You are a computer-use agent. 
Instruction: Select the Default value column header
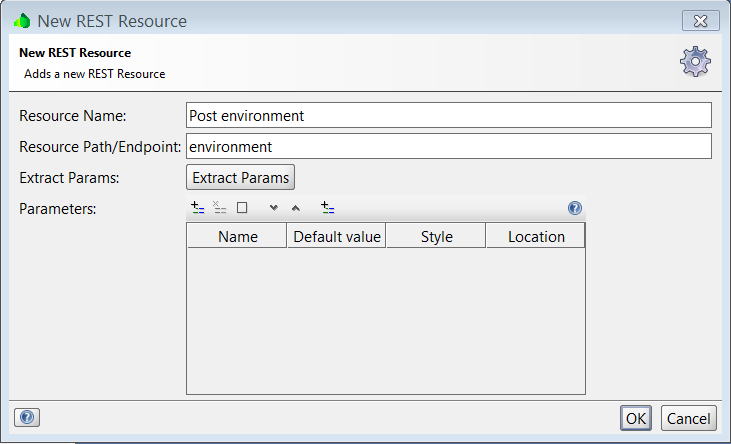point(336,236)
